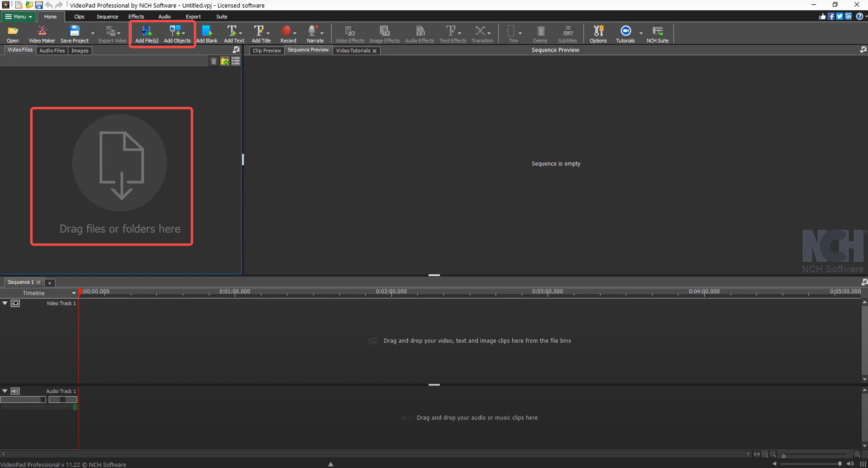The width and height of the screenshot is (868, 468).
Task: Select the Add File(s) tool
Action: [146, 34]
